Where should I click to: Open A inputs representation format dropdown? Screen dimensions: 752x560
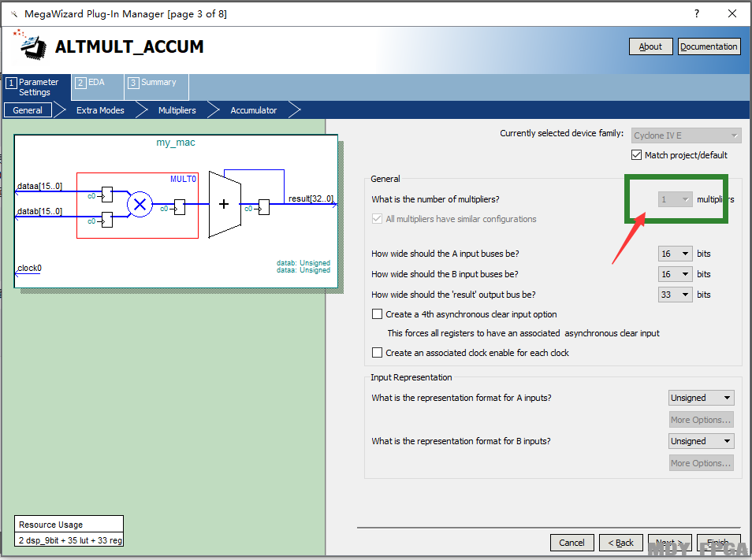point(702,398)
